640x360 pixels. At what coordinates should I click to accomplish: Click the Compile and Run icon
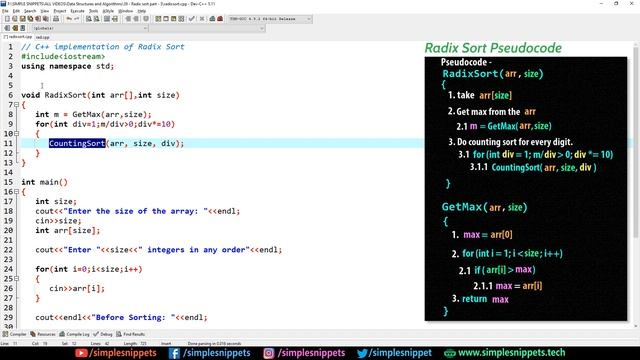tap(173, 19)
